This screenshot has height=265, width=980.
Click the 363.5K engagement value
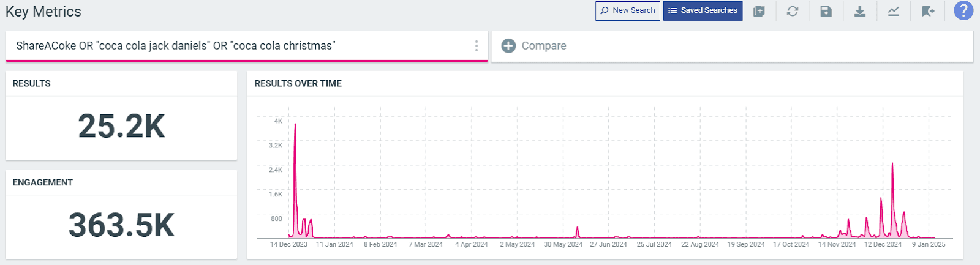pos(121,225)
